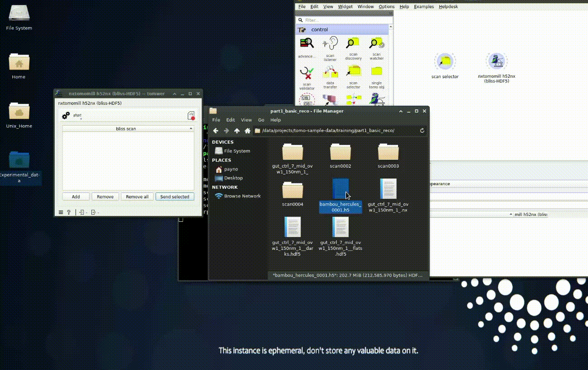This screenshot has width=588, height=370.
Task: Open the View menu in File Manager
Action: [246, 120]
